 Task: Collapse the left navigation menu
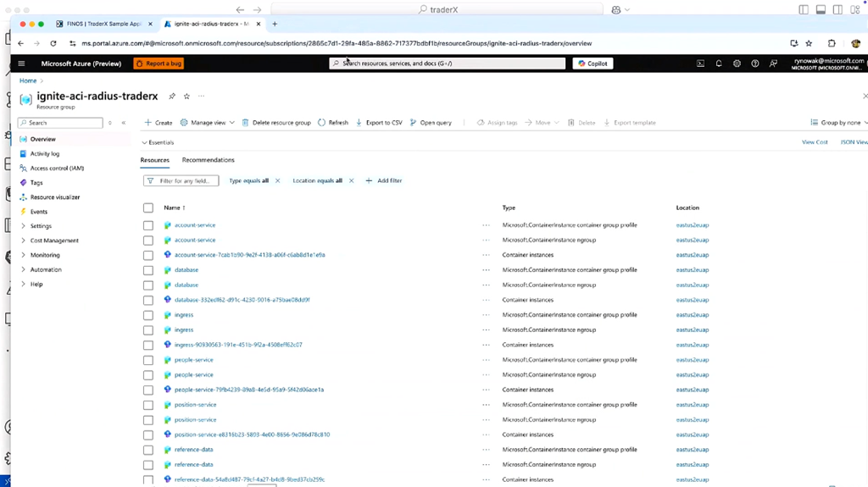coord(124,123)
